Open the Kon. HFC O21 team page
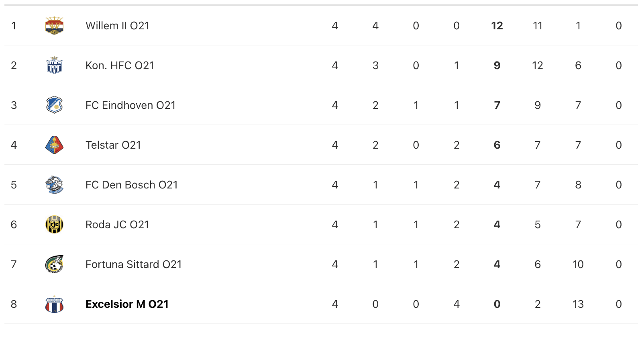This screenshot has height=348, width=644. click(x=120, y=66)
